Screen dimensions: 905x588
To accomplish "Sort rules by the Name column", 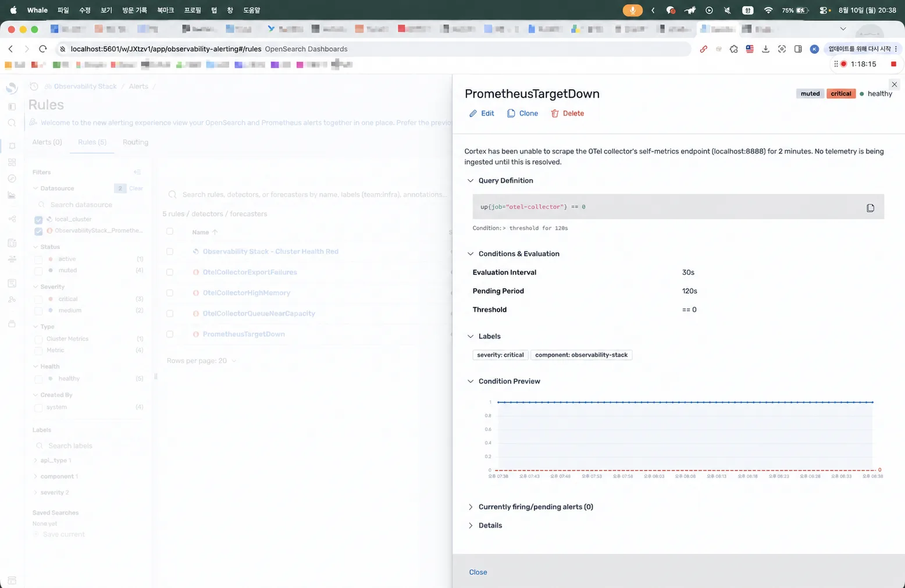I will [x=205, y=232].
